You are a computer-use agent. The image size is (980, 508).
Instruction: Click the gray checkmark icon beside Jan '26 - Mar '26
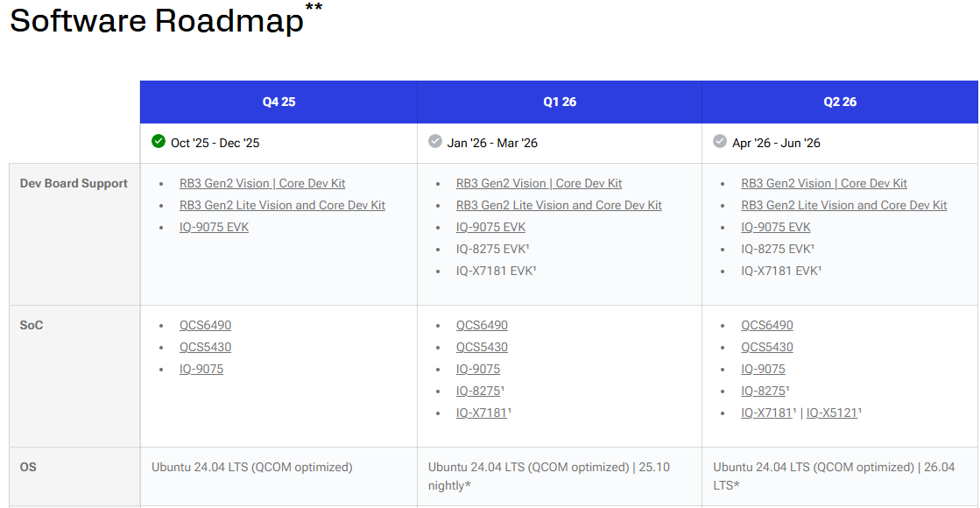pyautogui.click(x=435, y=141)
